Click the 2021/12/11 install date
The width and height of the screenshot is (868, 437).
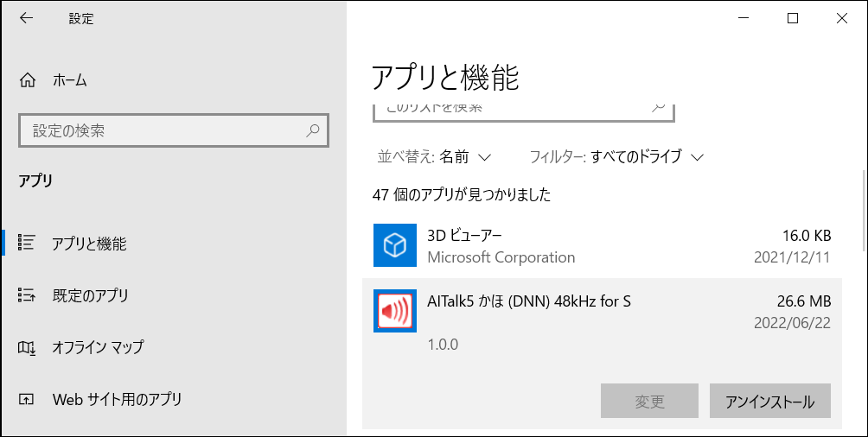click(792, 257)
